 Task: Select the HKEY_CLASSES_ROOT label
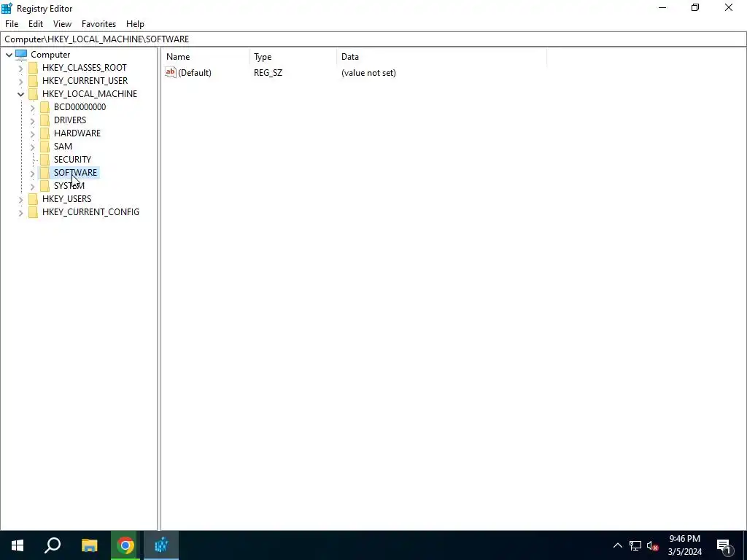pos(85,68)
